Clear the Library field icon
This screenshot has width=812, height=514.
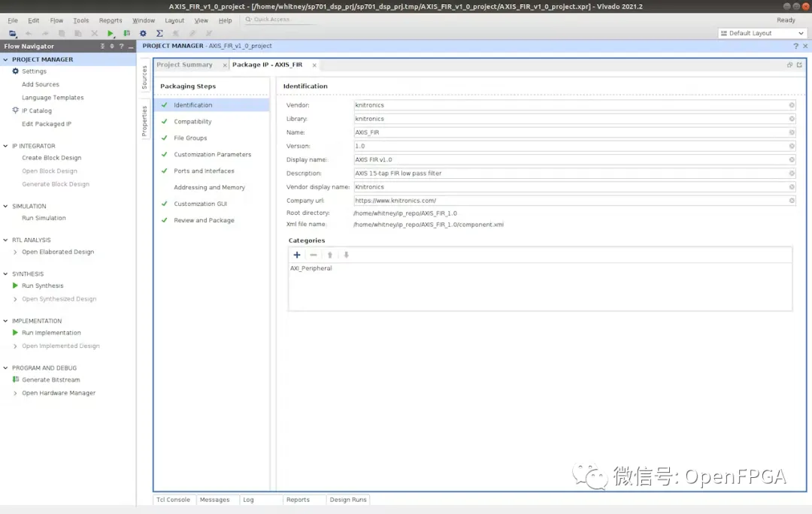[x=792, y=119]
